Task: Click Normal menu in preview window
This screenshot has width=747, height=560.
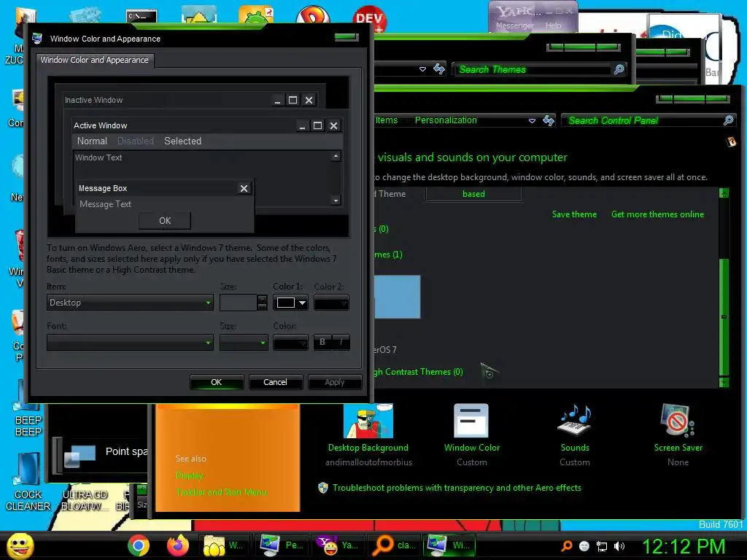Action: 92,141
